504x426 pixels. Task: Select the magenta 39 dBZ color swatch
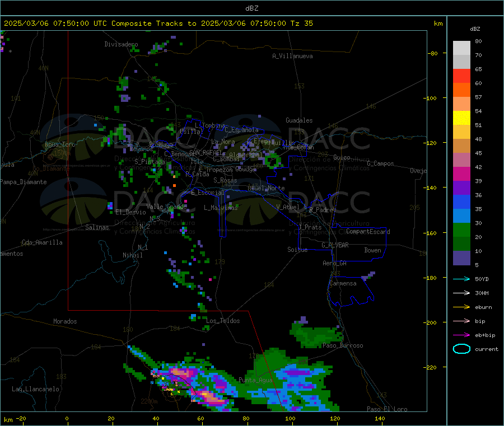pyautogui.click(x=461, y=174)
